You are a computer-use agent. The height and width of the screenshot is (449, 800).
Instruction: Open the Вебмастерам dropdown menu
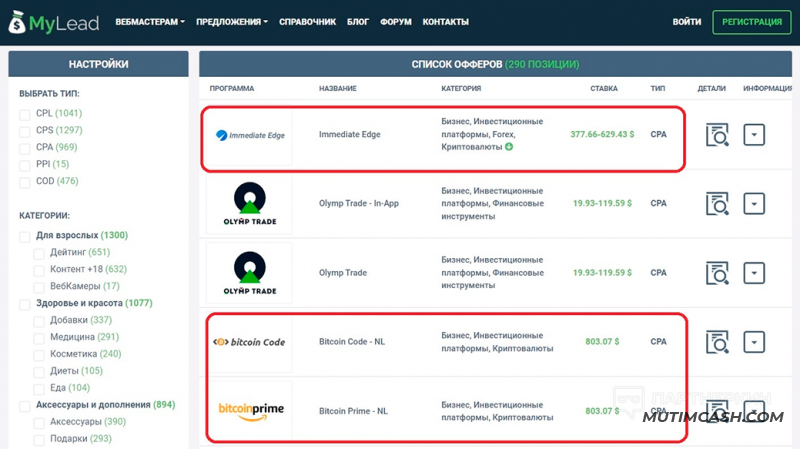click(x=150, y=22)
